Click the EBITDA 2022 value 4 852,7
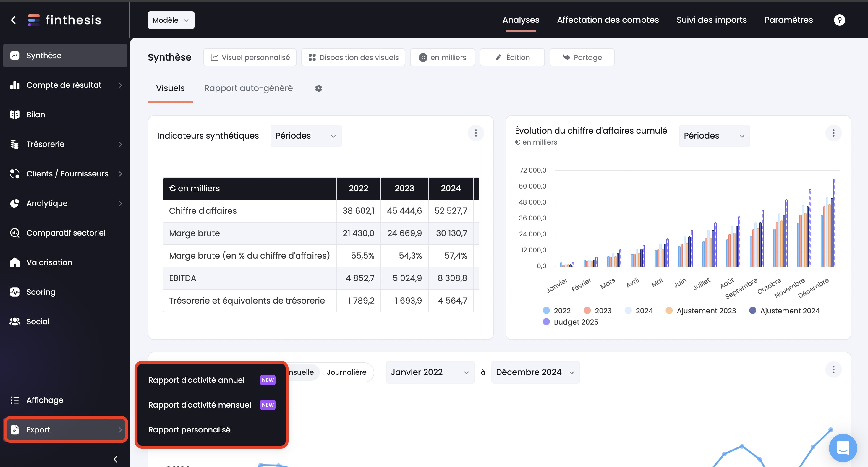Screen dimensions: 868x467 (360, 278)
